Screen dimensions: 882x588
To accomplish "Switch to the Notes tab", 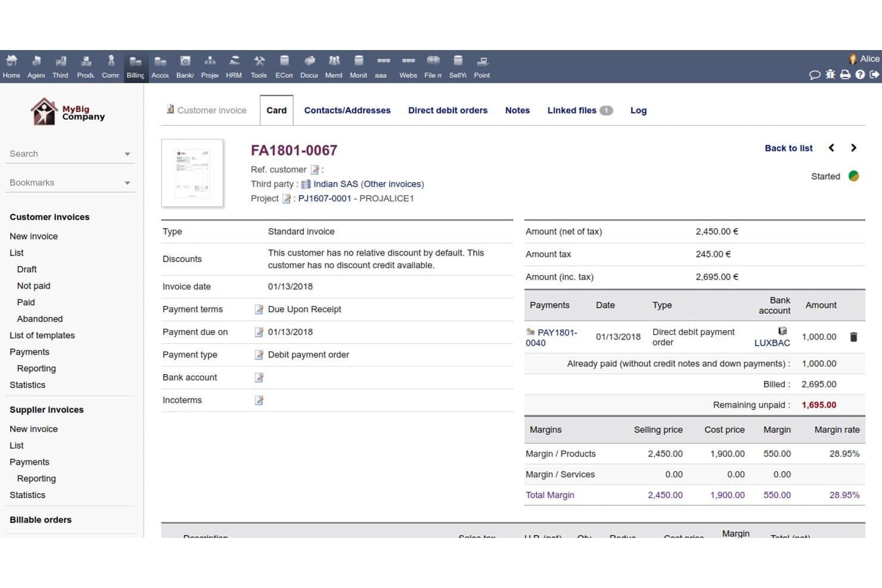I will click(517, 110).
